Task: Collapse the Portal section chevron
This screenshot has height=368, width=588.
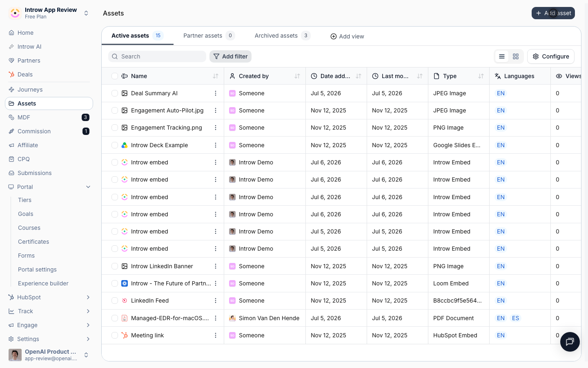Action: click(x=88, y=187)
